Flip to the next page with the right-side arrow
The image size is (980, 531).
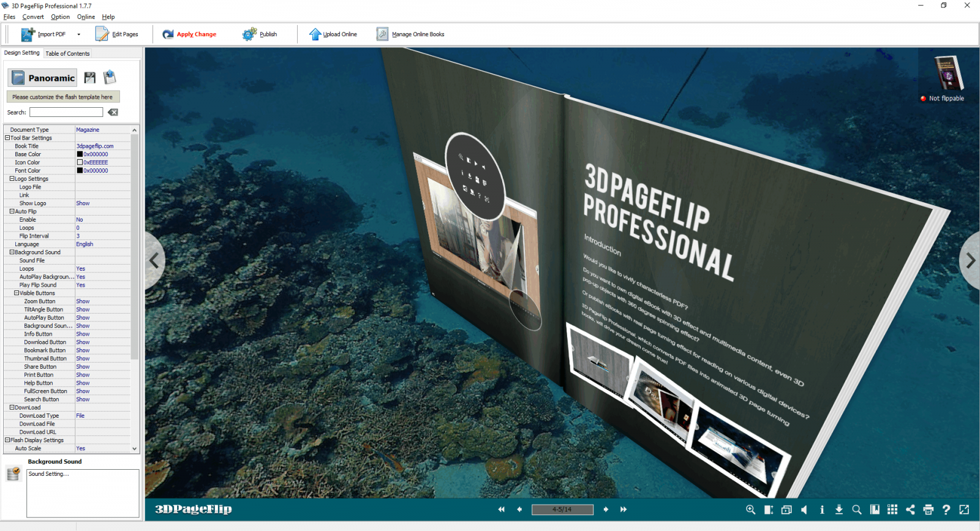point(970,261)
